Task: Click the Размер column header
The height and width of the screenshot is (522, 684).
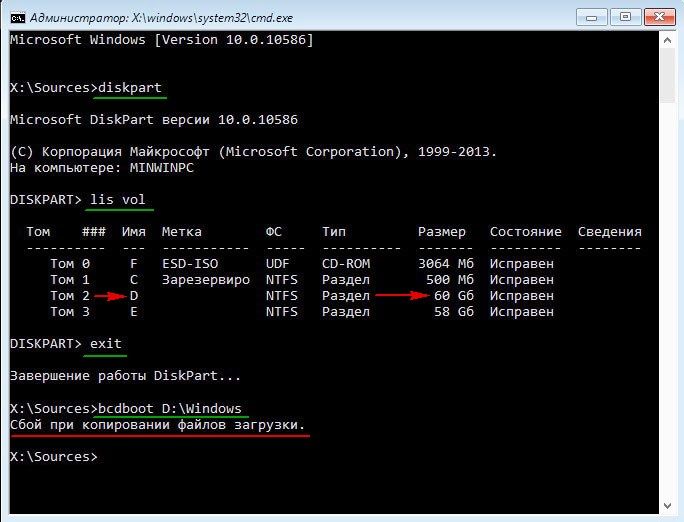Action: pyautogui.click(x=441, y=232)
